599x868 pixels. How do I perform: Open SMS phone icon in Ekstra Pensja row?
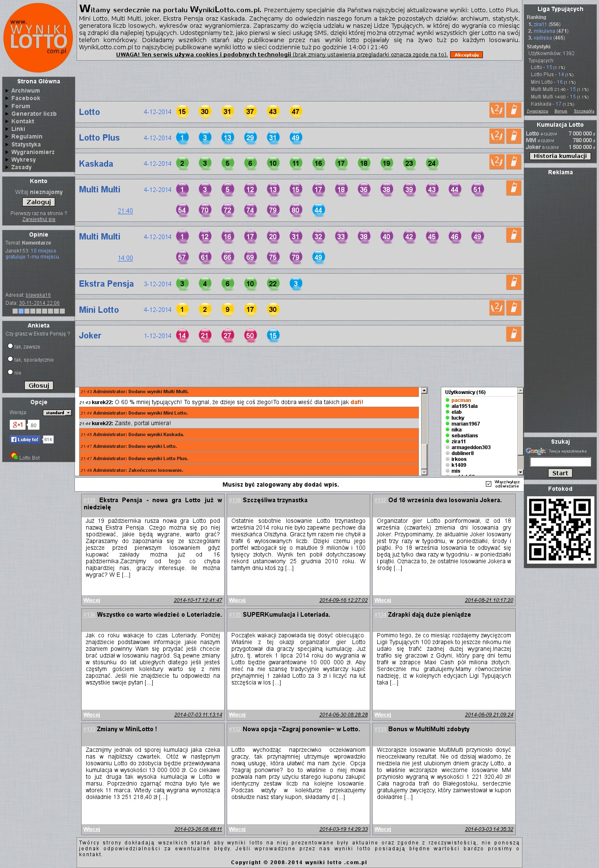pos(514,282)
